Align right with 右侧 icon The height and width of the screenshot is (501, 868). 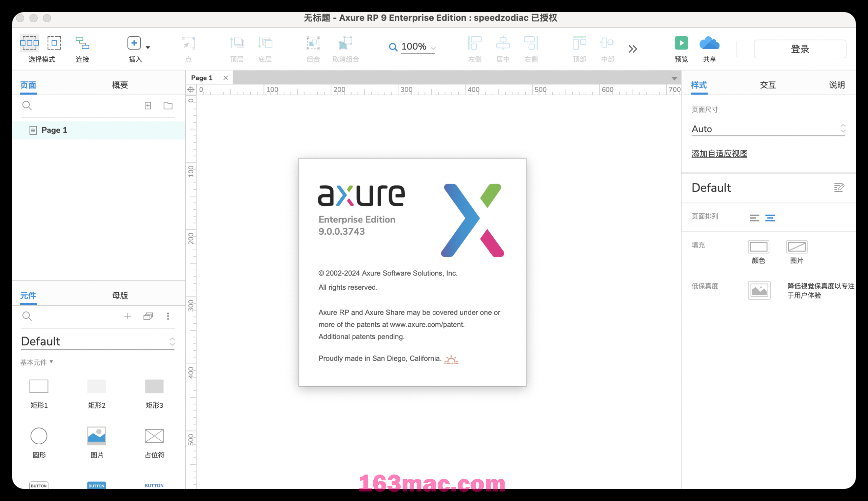[531, 43]
